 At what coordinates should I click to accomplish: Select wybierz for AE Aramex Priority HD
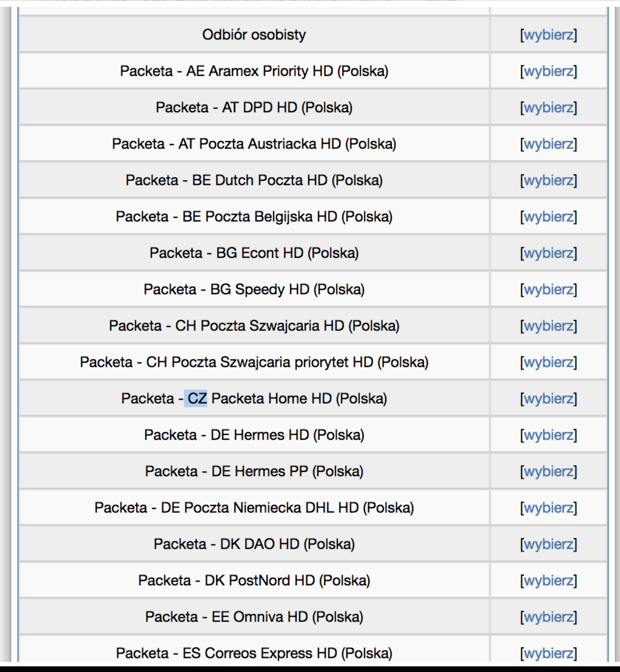point(549,71)
